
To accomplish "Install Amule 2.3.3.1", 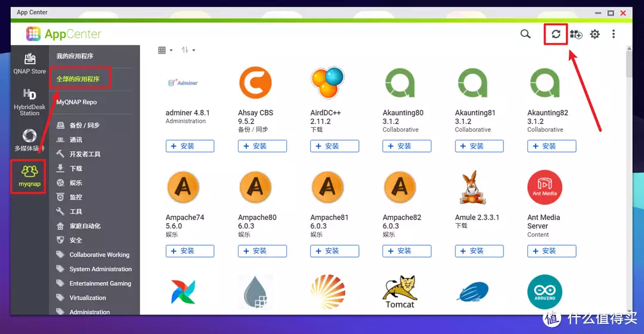I will point(479,250).
